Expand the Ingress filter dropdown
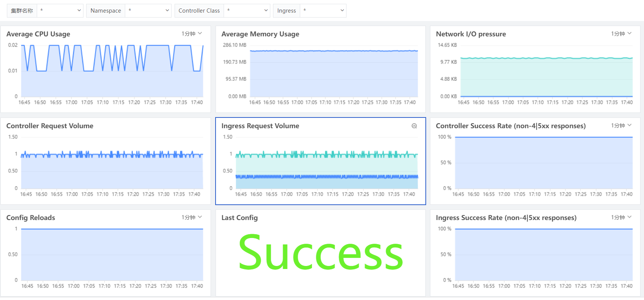 click(323, 11)
